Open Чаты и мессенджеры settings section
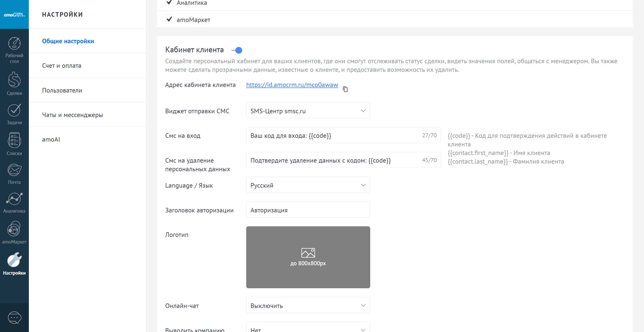The width and height of the screenshot is (644, 332). tap(72, 115)
